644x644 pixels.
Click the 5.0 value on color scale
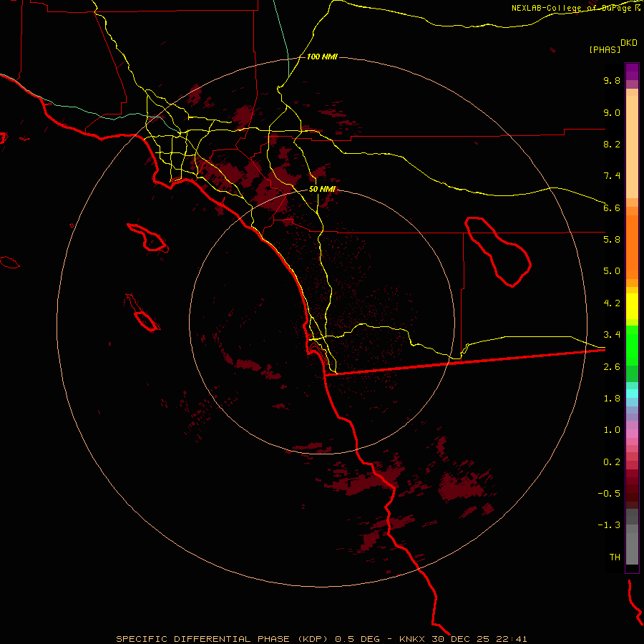(x=612, y=271)
